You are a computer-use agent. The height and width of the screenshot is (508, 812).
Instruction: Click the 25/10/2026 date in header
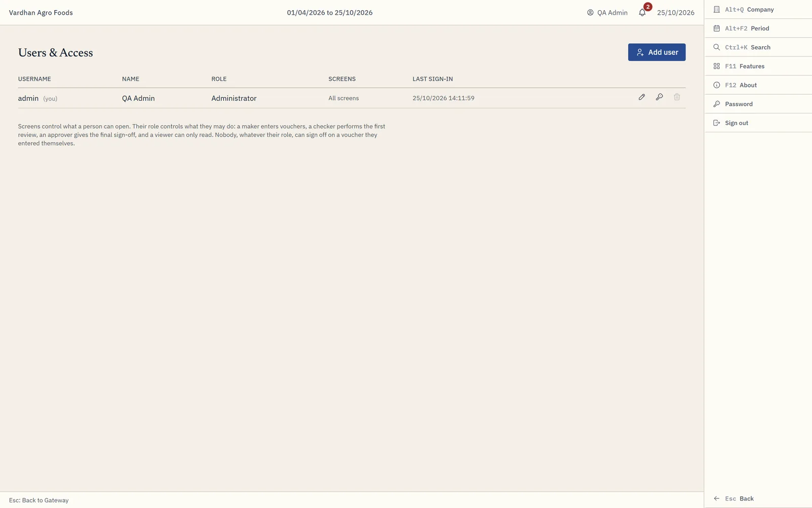[675, 13]
